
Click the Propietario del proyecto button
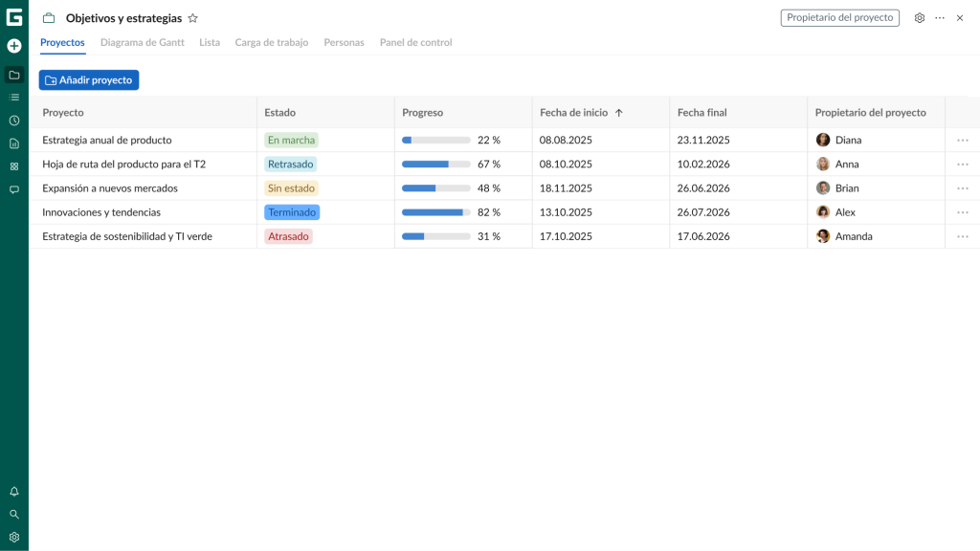(x=840, y=17)
